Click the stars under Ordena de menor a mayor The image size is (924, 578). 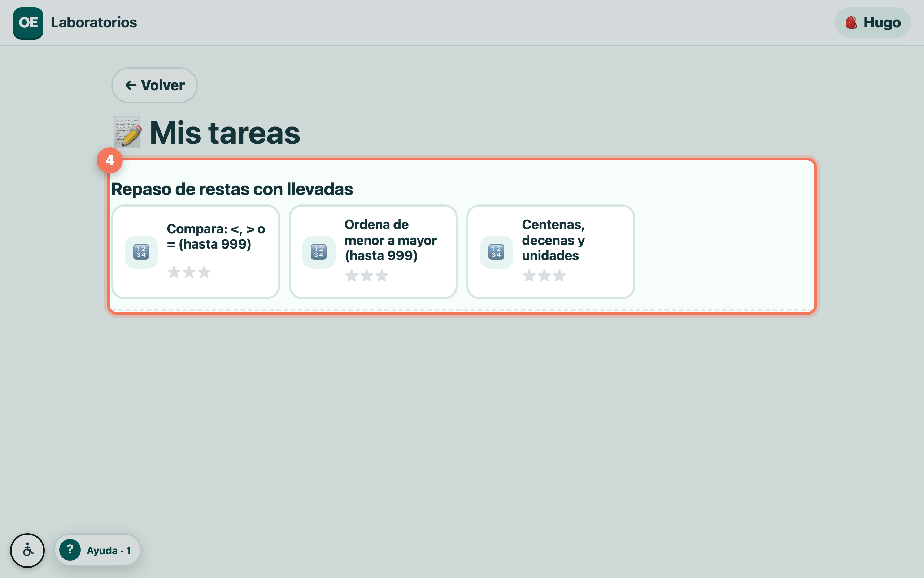(x=367, y=276)
